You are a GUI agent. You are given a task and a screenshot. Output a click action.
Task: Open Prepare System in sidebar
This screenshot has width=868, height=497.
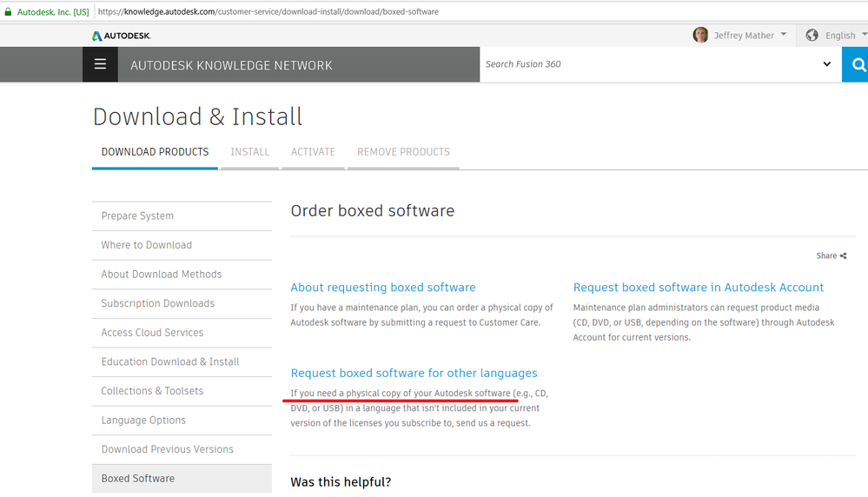[x=182, y=215]
